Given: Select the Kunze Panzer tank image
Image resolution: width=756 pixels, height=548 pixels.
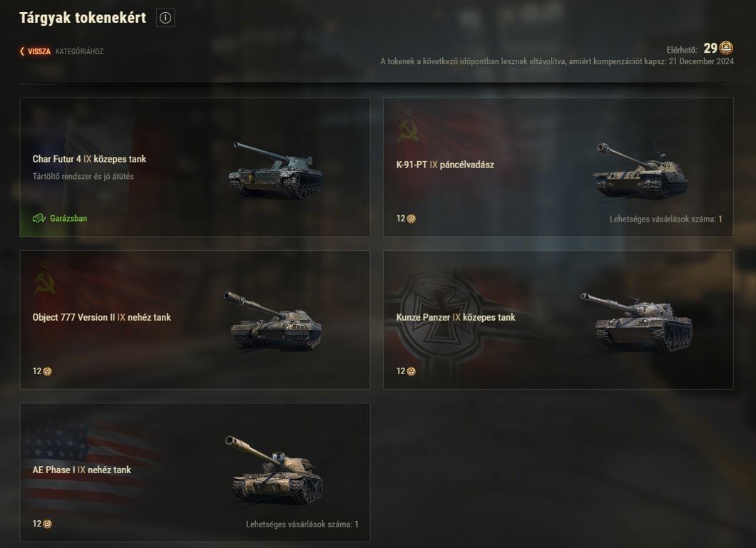Looking at the screenshot, I should coord(636,321).
